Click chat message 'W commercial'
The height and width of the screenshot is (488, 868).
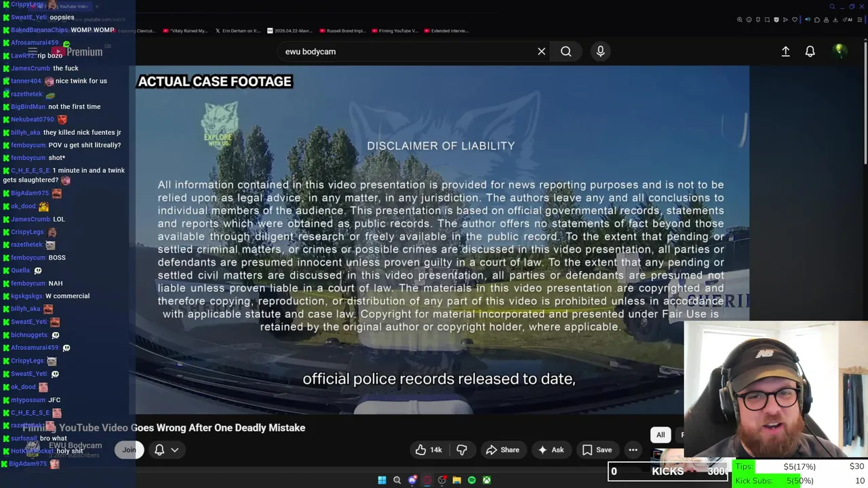point(67,296)
